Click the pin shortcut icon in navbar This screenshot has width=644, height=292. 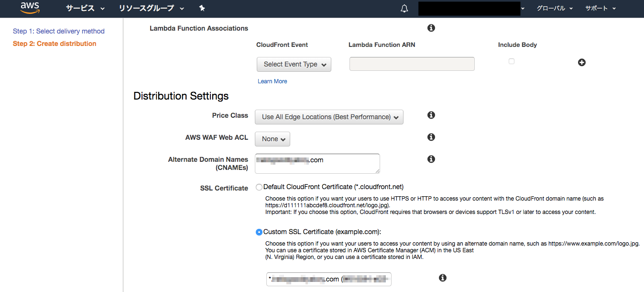click(x=202, y=8)
